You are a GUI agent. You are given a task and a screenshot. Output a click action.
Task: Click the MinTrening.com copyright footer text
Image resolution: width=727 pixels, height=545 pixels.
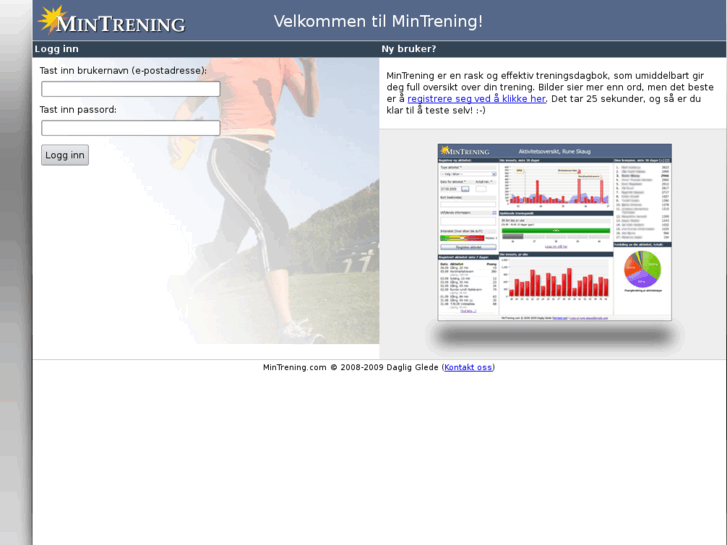[x=379, y=367]
